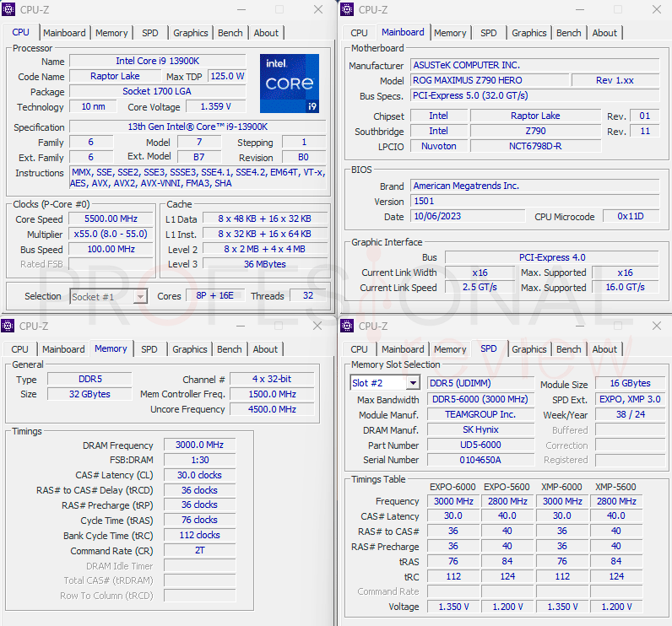Viewport: 672px width, 626px height.
Task: Go to Bench tab in the Memory window
Action: (230, 349)
